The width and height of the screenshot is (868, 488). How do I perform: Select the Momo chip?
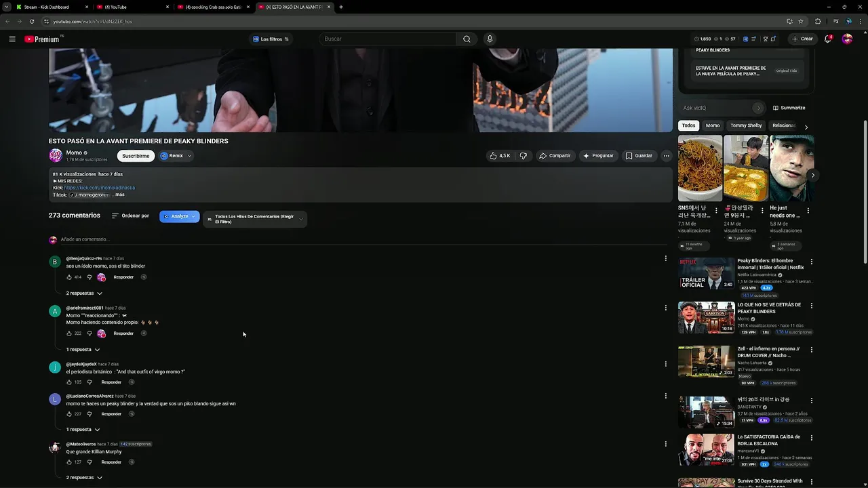(713, 125)
